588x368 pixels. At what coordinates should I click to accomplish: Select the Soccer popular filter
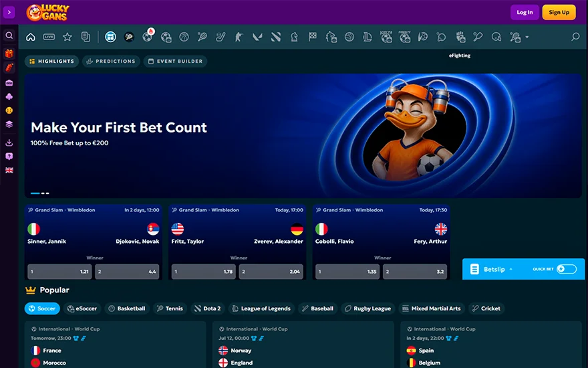42,308
